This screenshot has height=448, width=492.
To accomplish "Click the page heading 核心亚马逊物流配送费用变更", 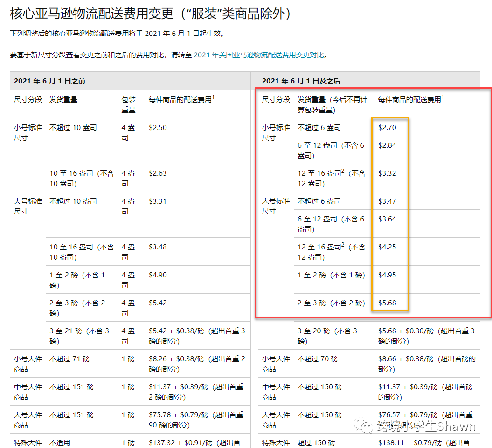I will point(151,14).
